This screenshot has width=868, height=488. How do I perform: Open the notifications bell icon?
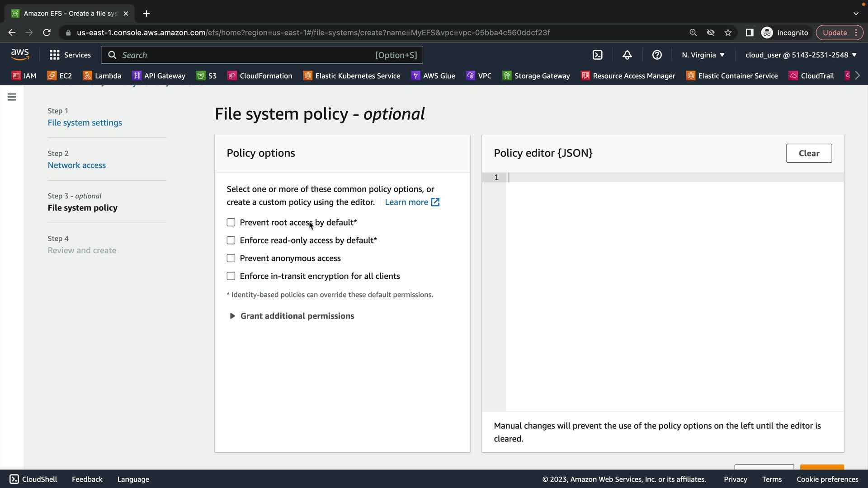tap(627, 55)
